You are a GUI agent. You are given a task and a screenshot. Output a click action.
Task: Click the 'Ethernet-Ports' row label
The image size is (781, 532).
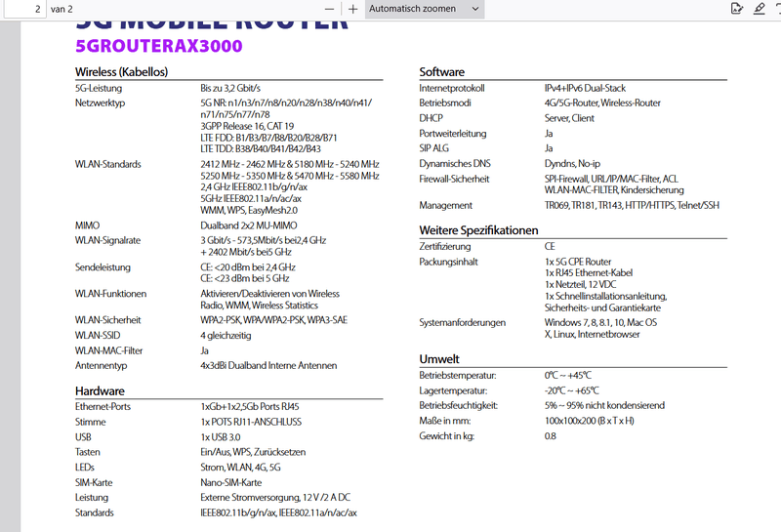[x=103, y=407]
